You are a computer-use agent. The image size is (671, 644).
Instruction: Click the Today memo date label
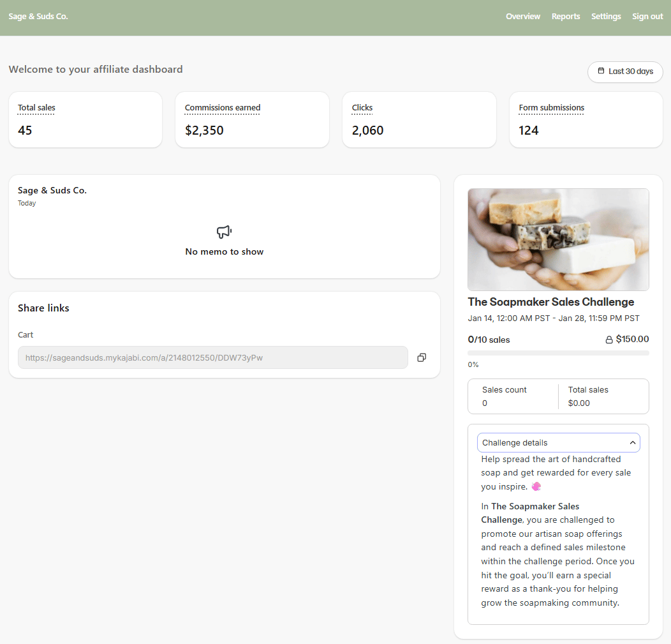pyautogui.click(x=27, y=203)
